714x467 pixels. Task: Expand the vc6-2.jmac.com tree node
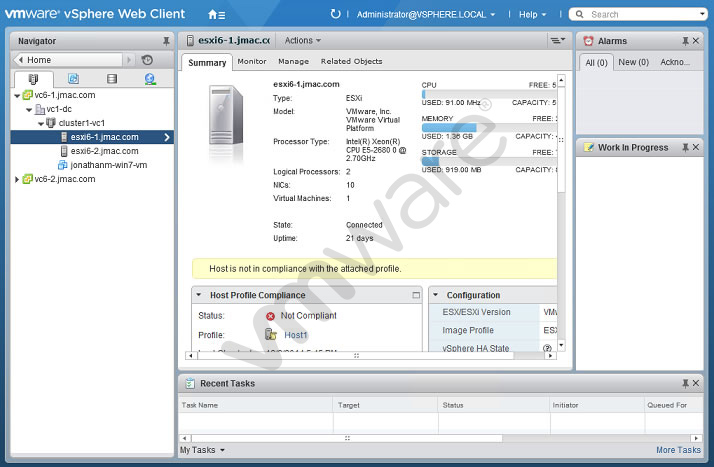click(17, 179)
